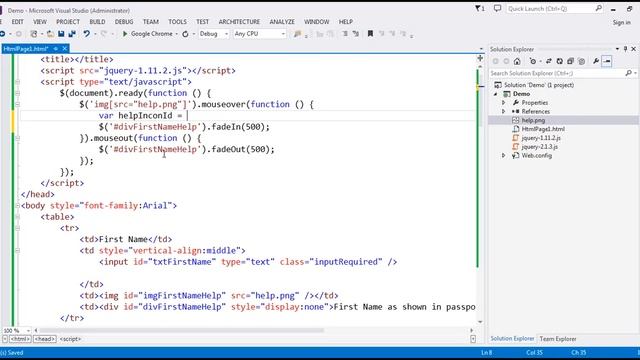Viewport: 640px width, 360px height.
Task: Switch to Solution Explorer bottom tab
Action: coord(512,339)
